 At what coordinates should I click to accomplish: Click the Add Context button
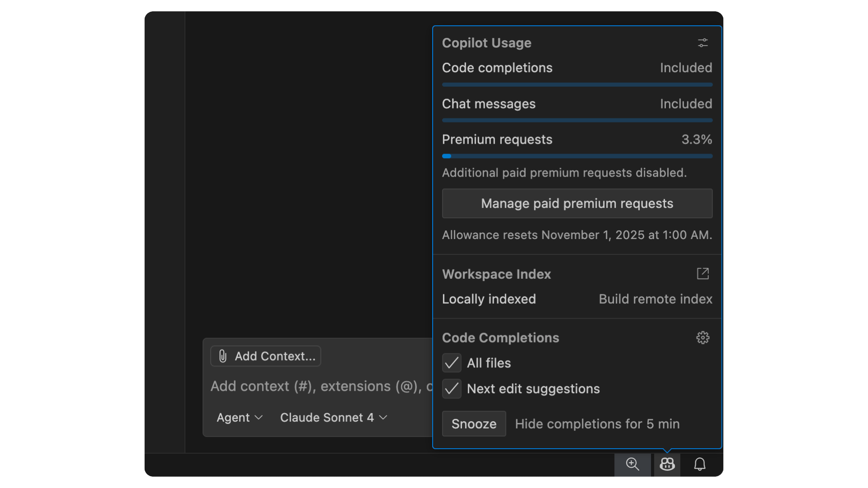pyautogui.click(x=266, y=356)
